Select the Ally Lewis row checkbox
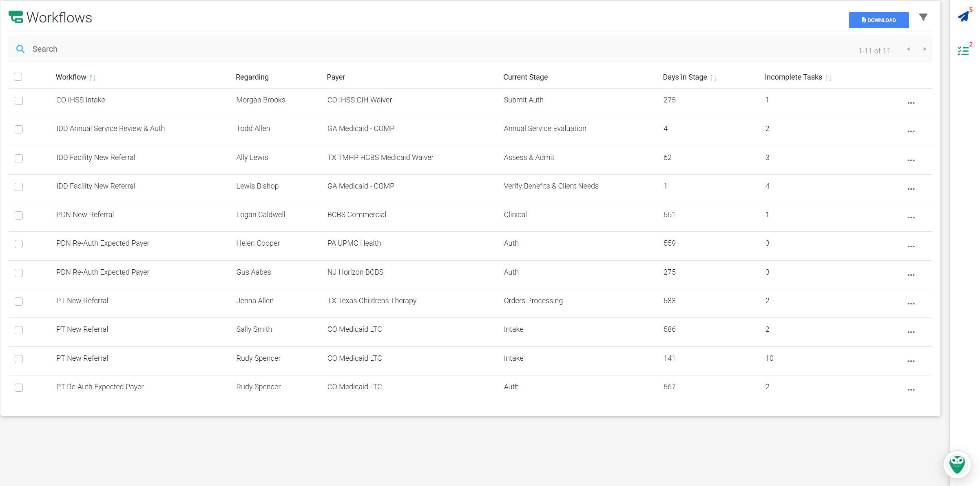The image size is (980, 486). [x=19, y=158]
